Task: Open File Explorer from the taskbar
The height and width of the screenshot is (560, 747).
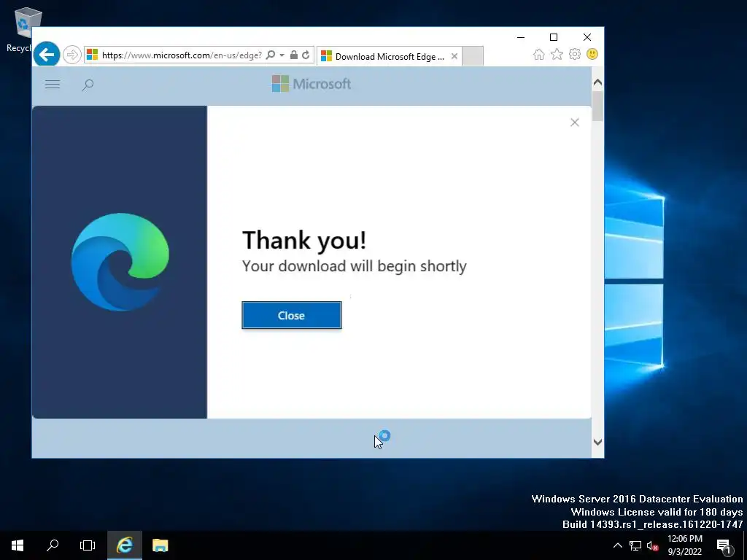Action: 160,545
